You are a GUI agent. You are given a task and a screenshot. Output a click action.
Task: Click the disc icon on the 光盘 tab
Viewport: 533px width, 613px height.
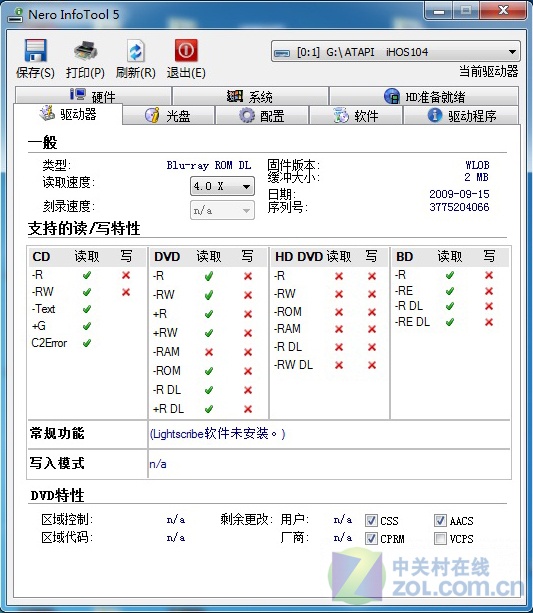152,115
